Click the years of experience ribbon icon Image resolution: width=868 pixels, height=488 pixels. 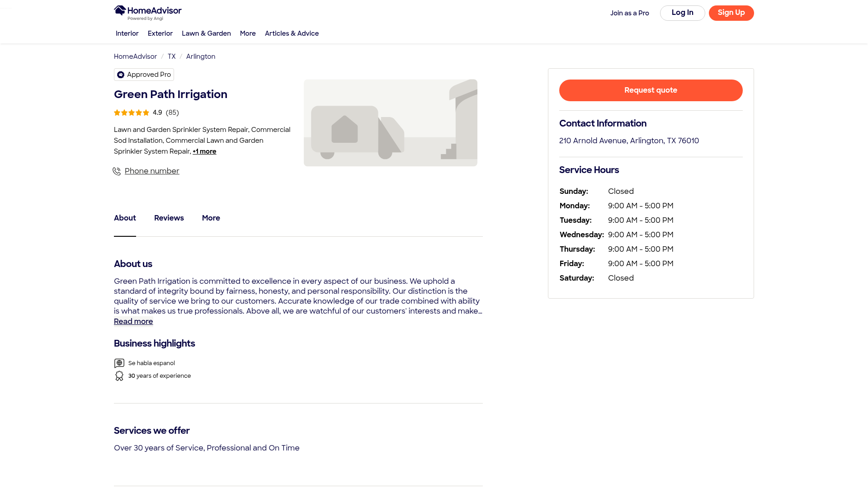click(x=119, y=376)
